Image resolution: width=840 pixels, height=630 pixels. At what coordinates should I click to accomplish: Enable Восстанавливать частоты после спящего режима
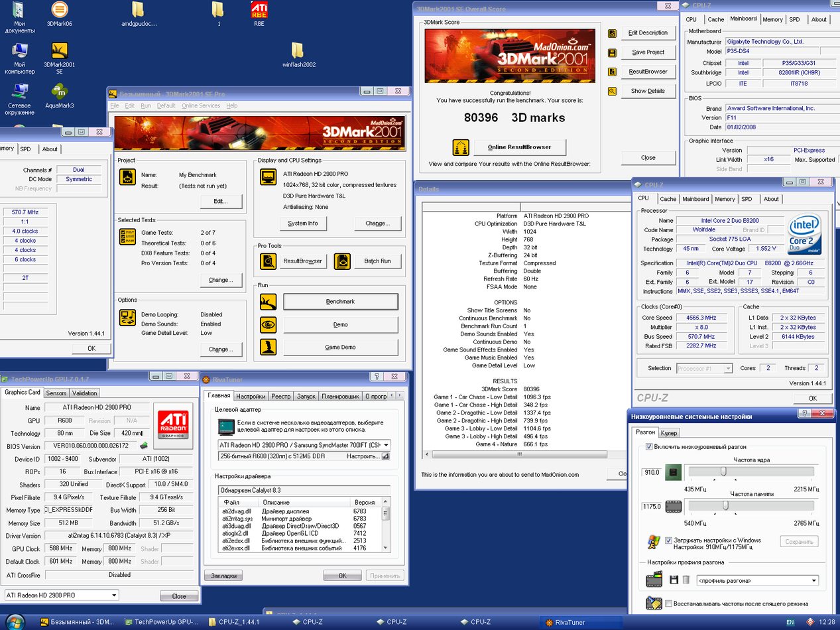pyautogui.click(x=669, y=604)
